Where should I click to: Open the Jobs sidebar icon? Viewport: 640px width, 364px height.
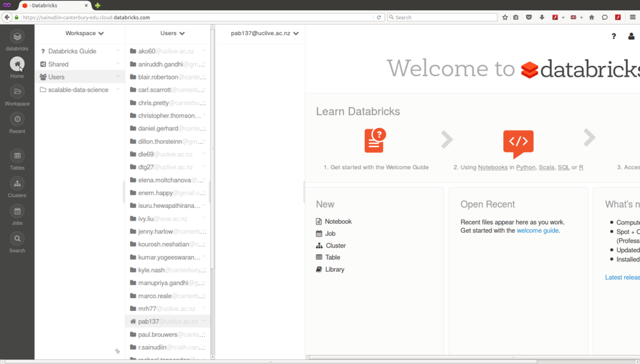tap(17, 211)
